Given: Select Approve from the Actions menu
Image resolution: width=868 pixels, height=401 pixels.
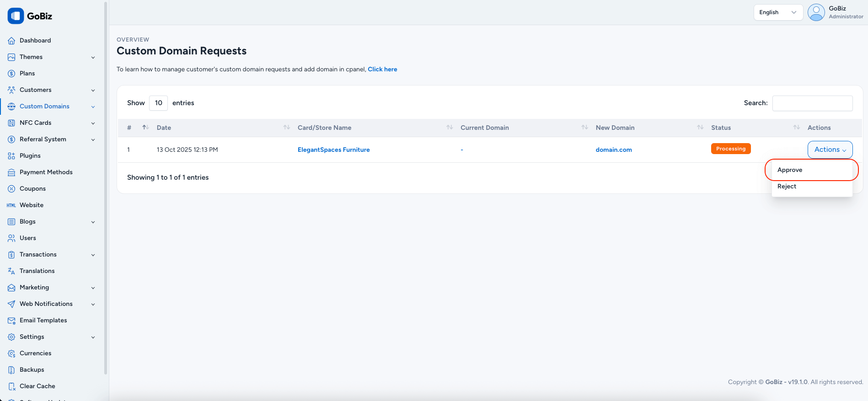Looking at the screenshot, I should [790, 170].
